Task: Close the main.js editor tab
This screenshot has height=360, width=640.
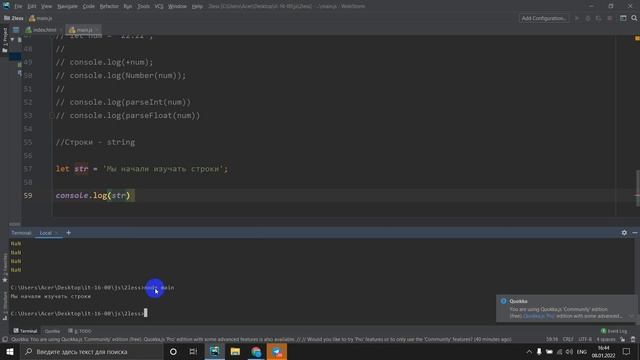Action: 97,30
